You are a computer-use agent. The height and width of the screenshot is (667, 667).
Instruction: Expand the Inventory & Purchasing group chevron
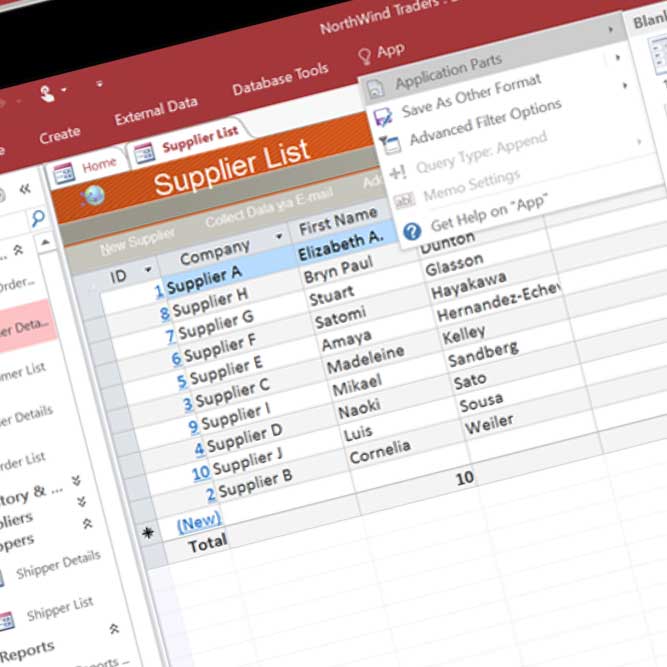tap(77, 481)
